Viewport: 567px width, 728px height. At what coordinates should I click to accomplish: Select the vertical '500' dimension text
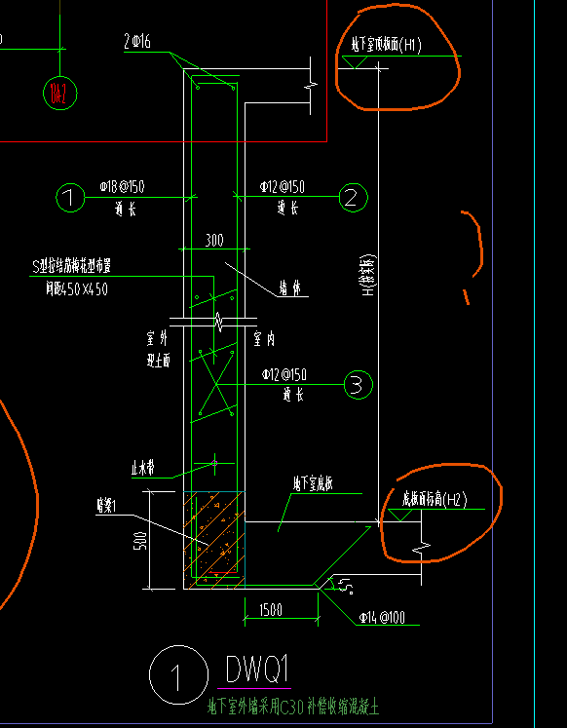coord(140,541)
